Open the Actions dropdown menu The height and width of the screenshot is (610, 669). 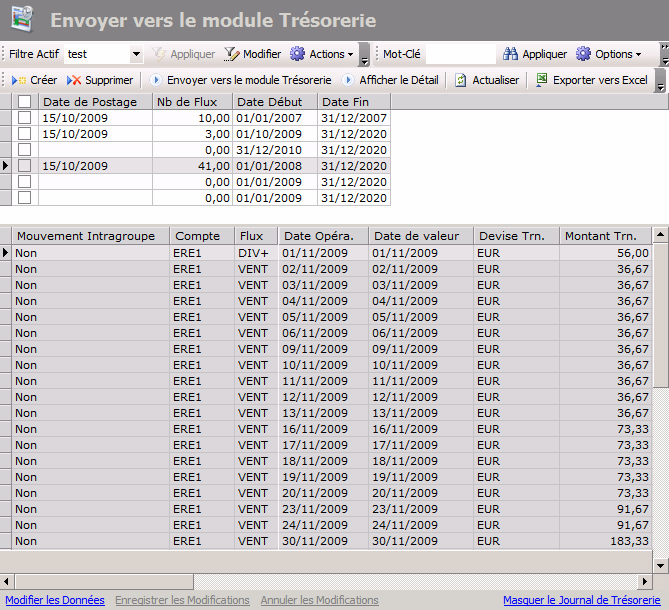tap(322, 54)
